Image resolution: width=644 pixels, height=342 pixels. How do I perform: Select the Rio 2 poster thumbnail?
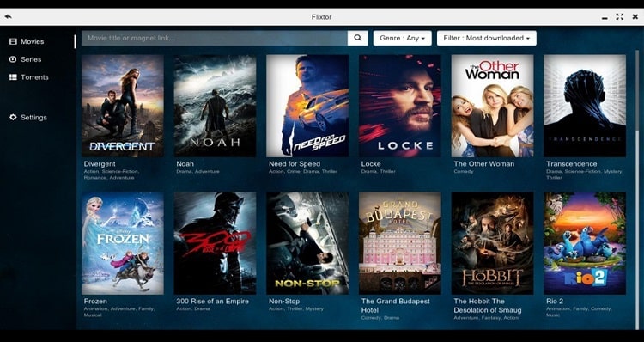coord(585,243)
